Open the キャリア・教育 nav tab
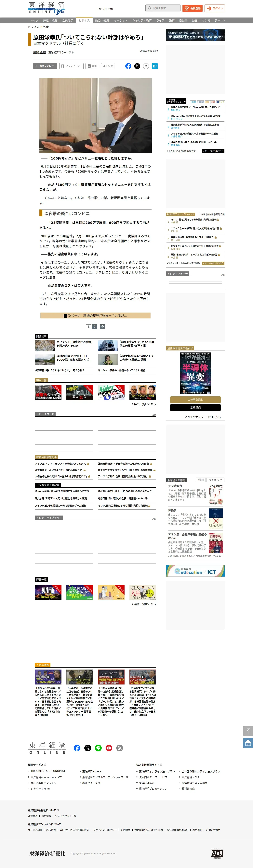Viewport: 253px width, 868px height. tap(142, 21)
